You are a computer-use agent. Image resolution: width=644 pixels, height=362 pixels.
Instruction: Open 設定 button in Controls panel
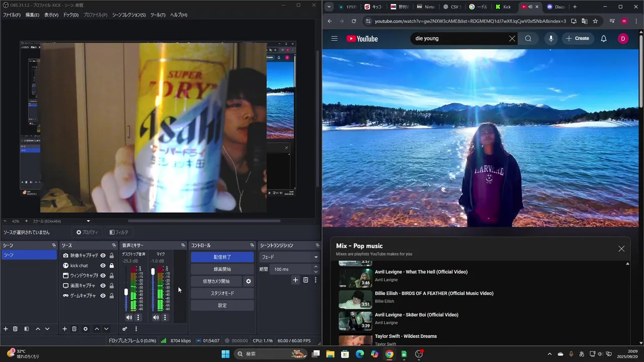[x=222, y=305]
